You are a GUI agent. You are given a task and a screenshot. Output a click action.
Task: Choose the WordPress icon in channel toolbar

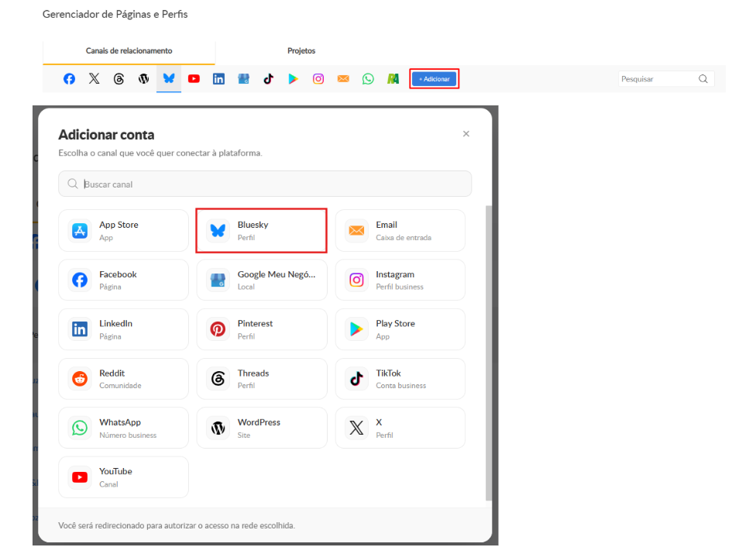(x=143, y=78)
